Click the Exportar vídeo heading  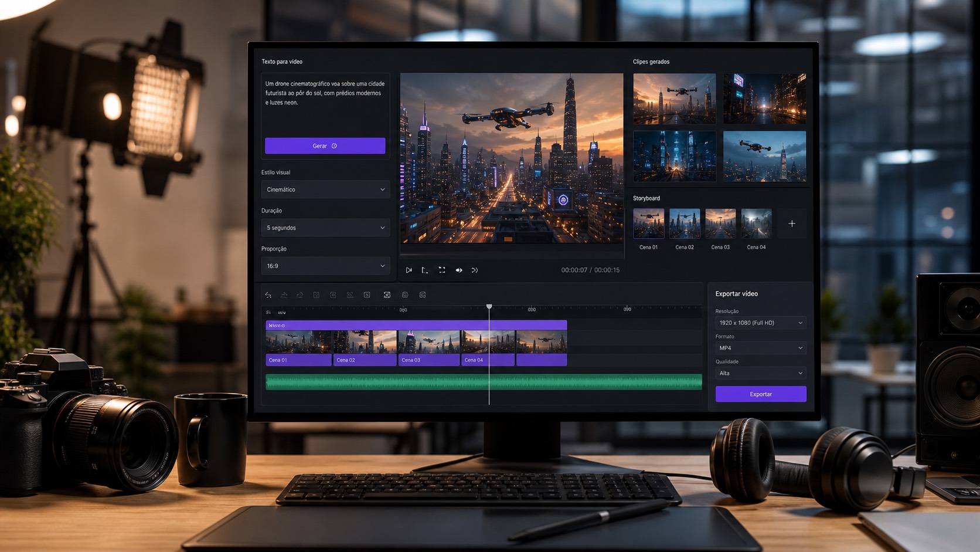(x=737, y=294)
